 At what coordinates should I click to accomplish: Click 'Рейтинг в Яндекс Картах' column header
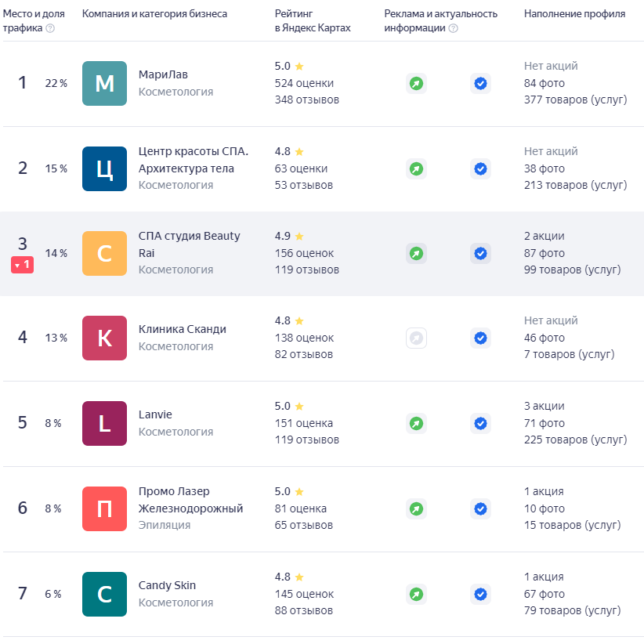[x=313, y=21]
